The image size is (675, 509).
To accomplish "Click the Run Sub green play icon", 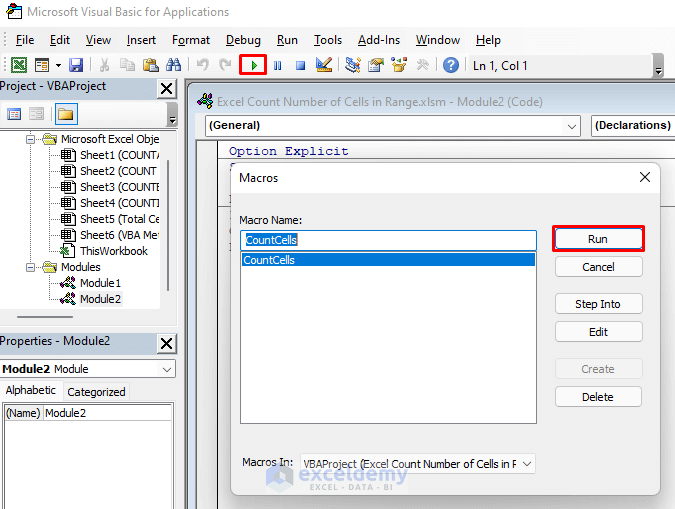I will [254, 65].
